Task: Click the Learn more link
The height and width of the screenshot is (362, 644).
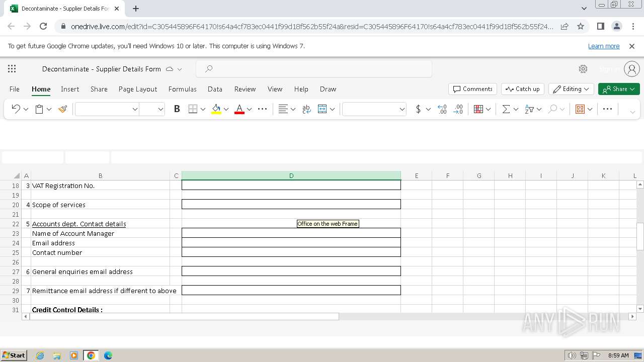Action: tap(604, 46)
